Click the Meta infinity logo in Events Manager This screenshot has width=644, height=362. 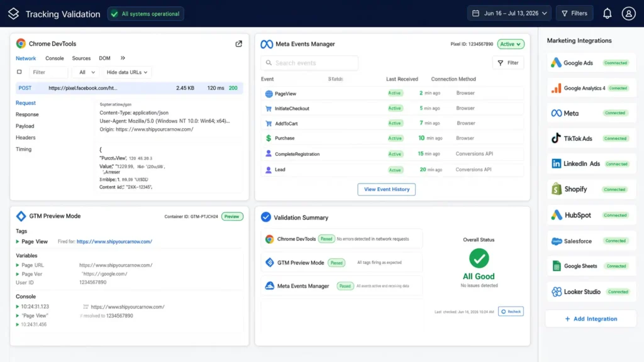click(267, 44)
